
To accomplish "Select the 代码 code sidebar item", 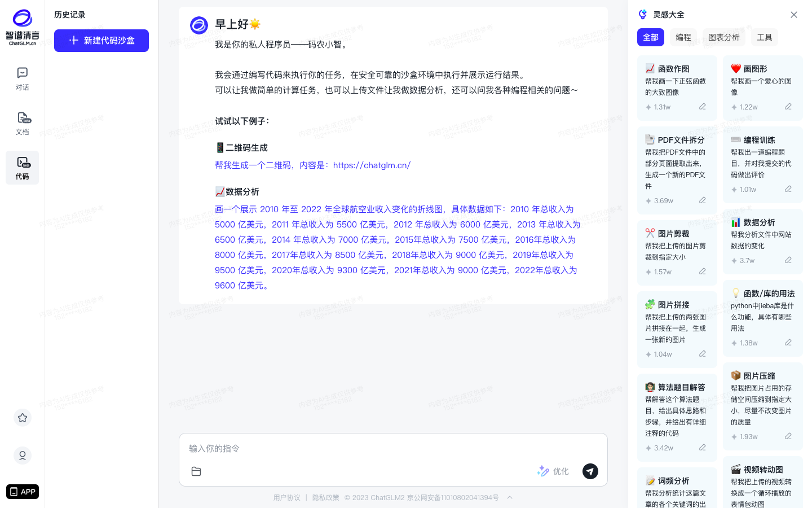I will coord(23,168).
